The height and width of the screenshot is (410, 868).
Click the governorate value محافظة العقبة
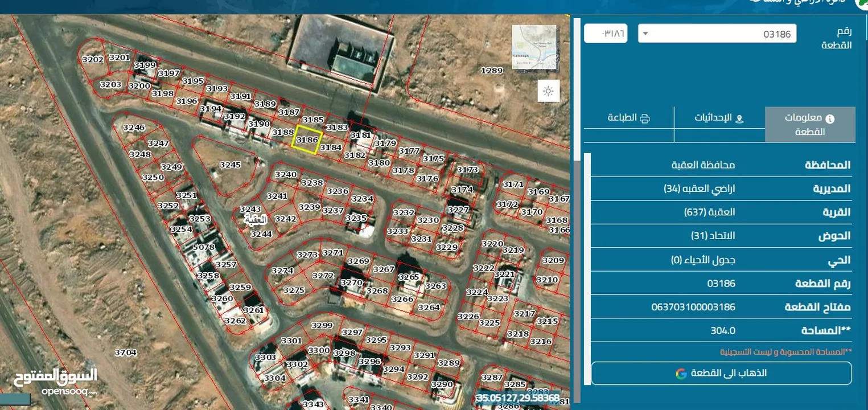pyautogui.click(x=704, y=165)
